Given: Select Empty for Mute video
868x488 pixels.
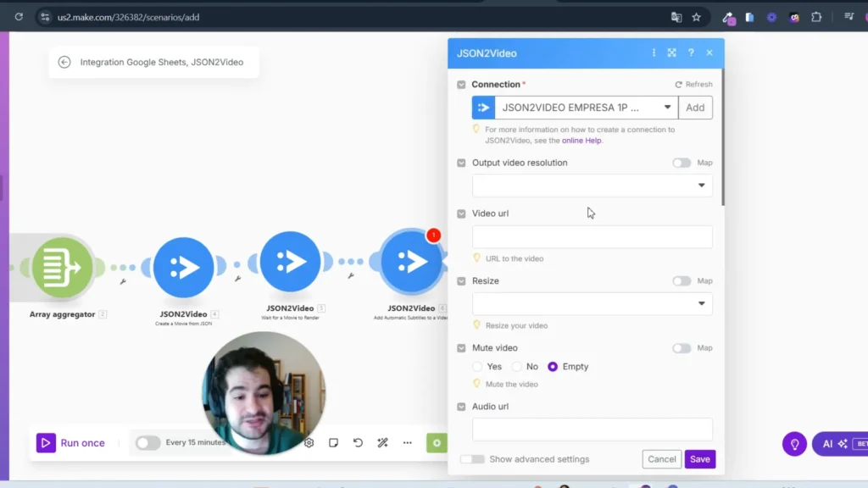Looking at the screenshot, I should 553,366.
